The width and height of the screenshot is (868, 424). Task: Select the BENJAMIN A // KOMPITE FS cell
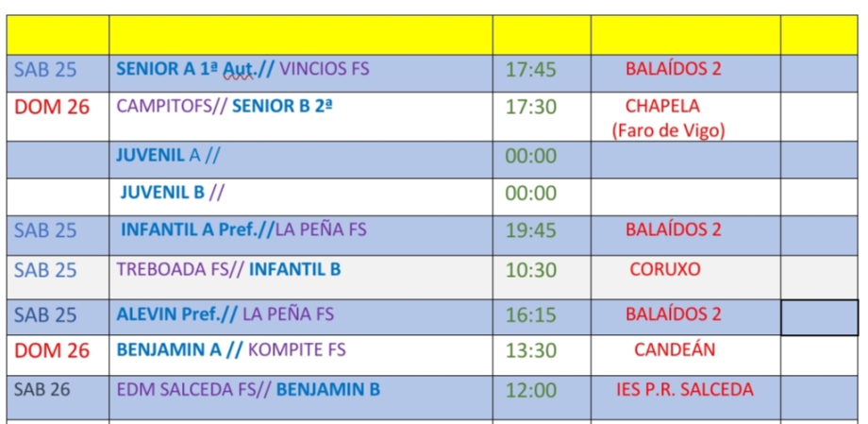[231, 350]
